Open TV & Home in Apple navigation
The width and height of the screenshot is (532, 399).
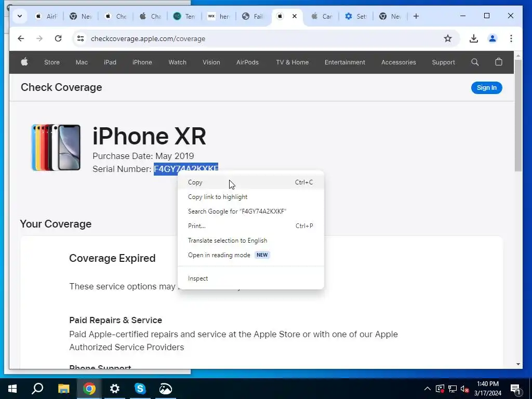click(292, 62)
